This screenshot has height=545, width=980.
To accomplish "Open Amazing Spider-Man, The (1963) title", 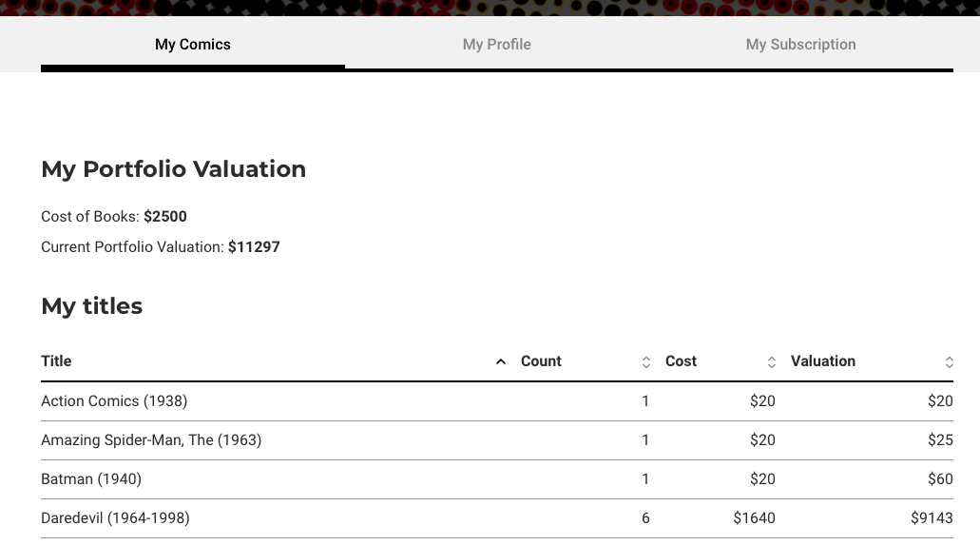I will click(x=151, y=439).
